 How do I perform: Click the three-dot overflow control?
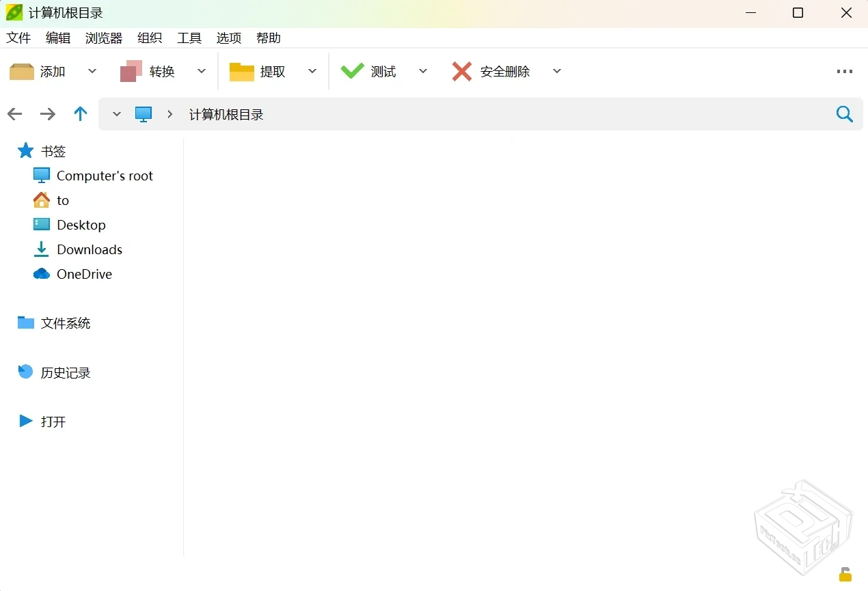coord(845,70)
